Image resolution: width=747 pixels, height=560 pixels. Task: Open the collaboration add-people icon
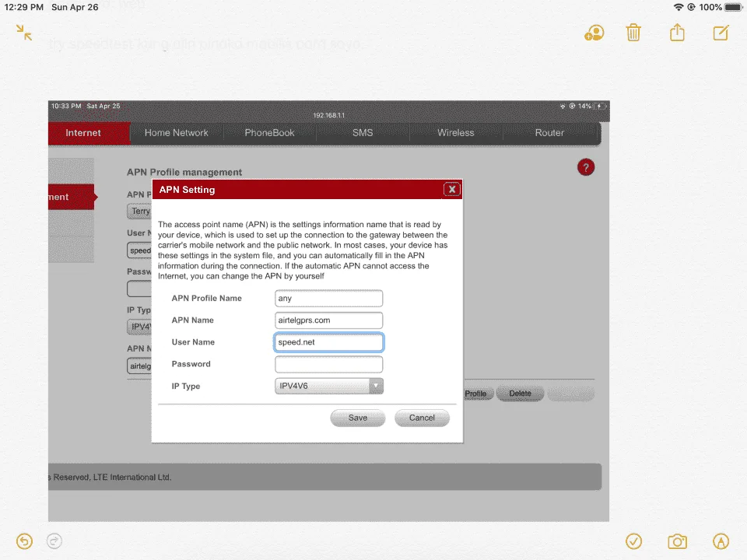pos(594,33)
